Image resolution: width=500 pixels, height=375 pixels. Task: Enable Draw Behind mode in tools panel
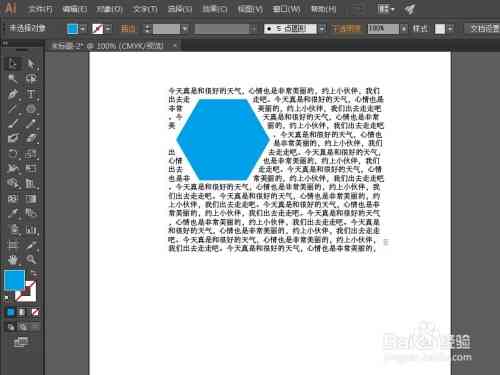(x=23, y=327)
